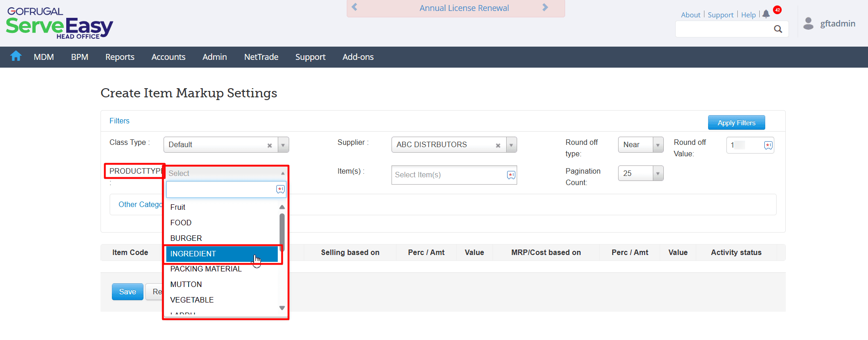Open the Accounts menu
868x340 pixels.
(169, 57)
